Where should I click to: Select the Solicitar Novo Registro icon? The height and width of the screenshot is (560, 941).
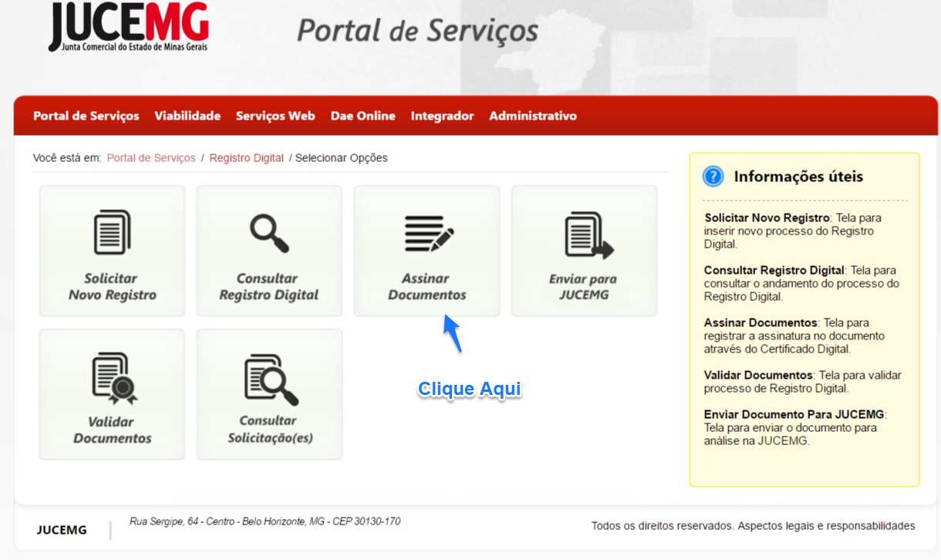[111, 230]
